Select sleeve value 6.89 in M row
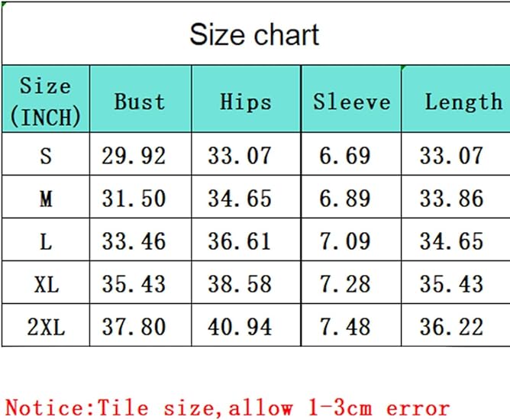The width and height of the screenshot is (510, 420). [x=345, y=199]
